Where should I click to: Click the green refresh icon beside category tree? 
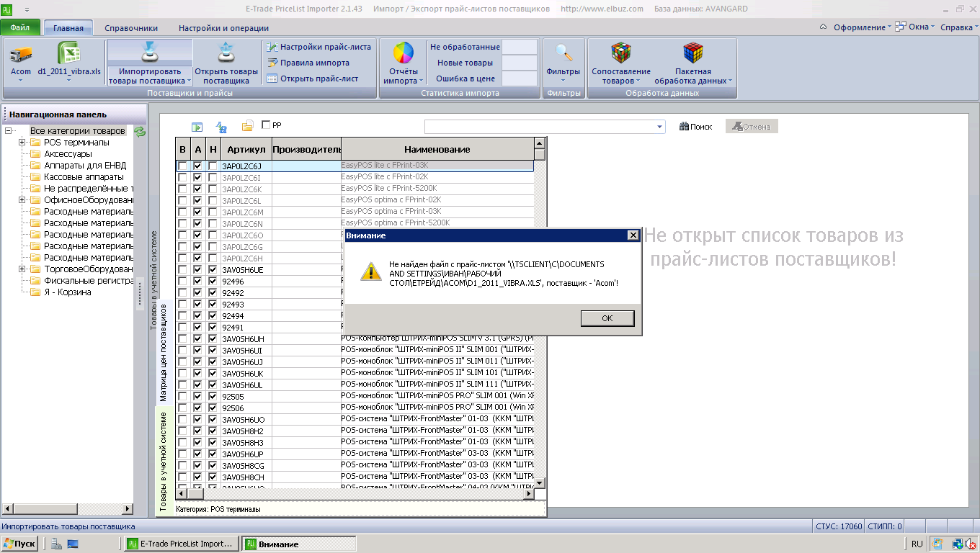pyautogui.click(x=140, y=131)
